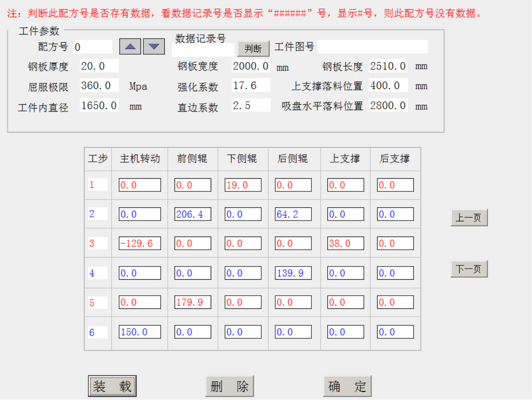Click the 工件图号 text field
532x400 pixels.
pos(373,47)
